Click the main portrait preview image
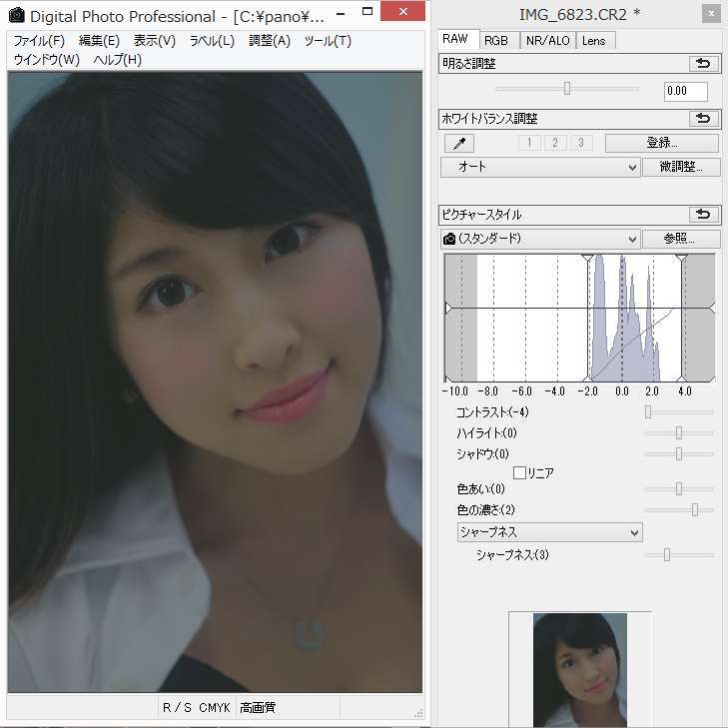 click(x=216, y=382)
